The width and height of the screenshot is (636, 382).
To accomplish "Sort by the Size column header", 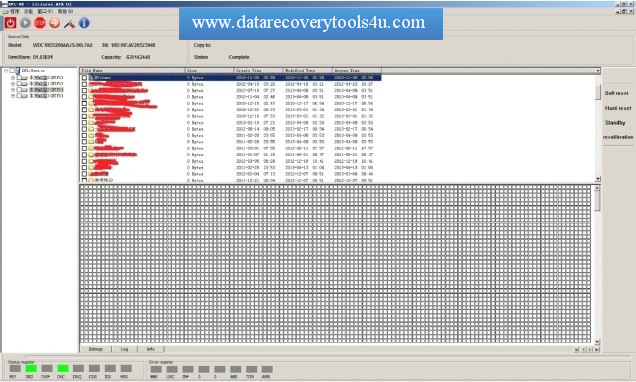I will click(x=209, y=71).
